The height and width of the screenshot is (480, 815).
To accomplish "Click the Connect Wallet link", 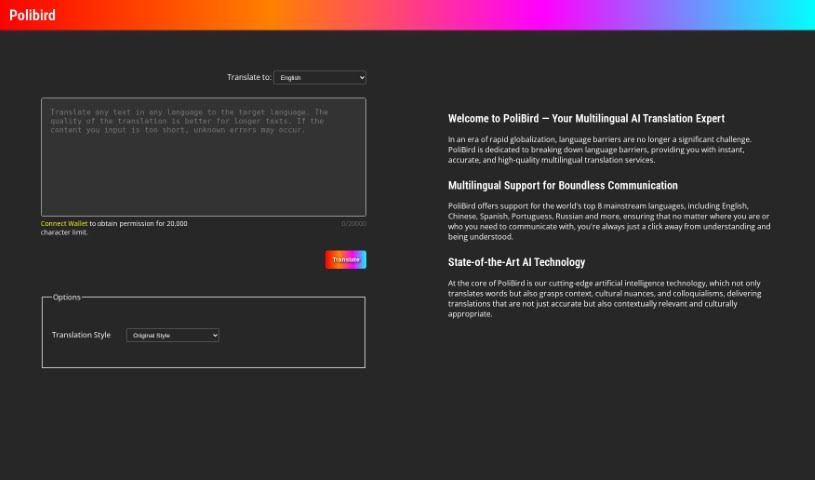I will (x=64, y=224).
